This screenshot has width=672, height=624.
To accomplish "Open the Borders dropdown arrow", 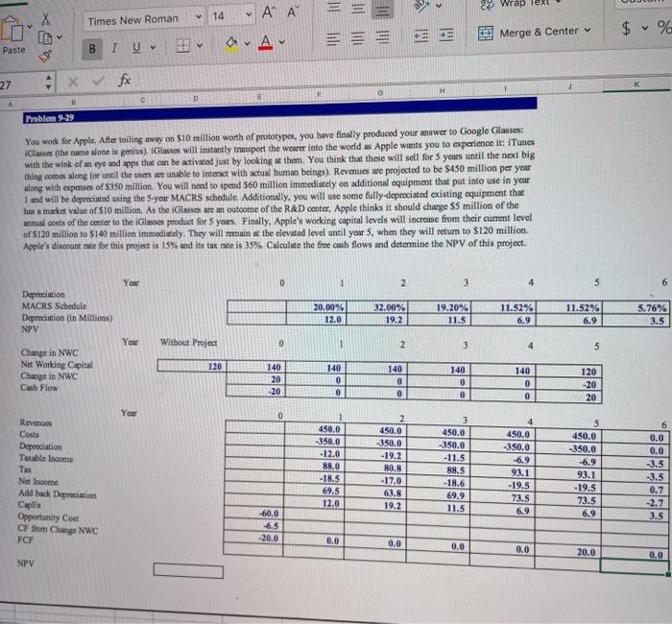I will 200,44.
